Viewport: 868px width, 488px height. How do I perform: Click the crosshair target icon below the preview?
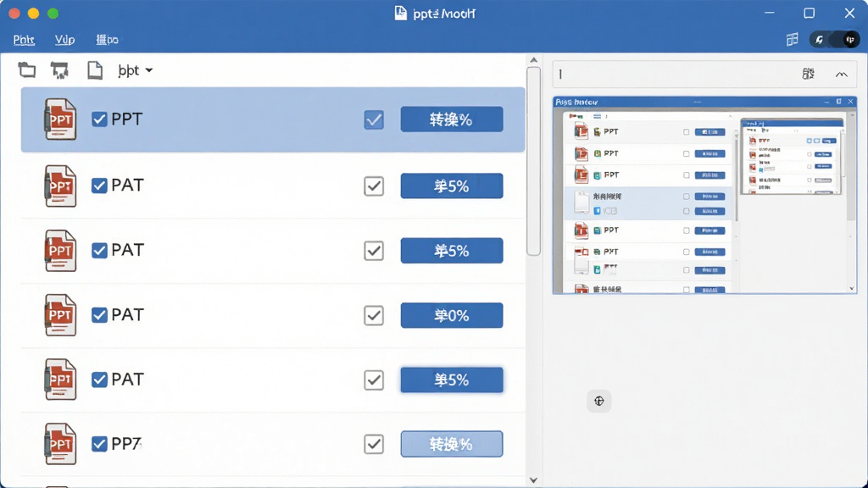599,401
